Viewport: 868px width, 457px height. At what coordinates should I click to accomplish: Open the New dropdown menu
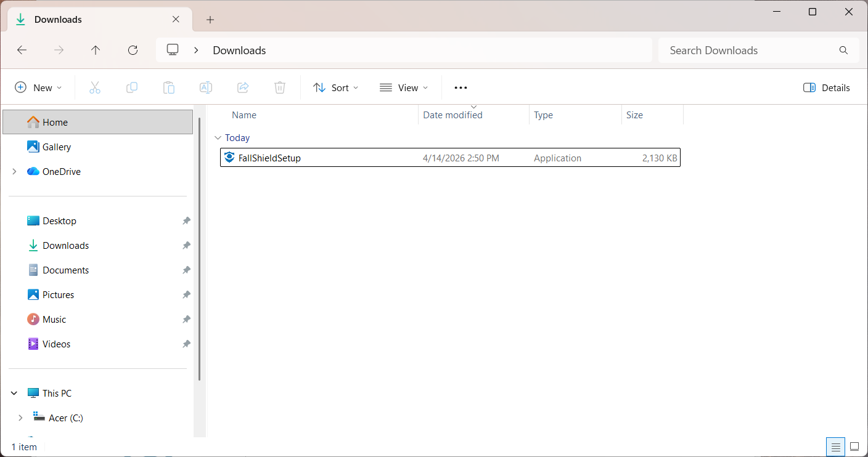[38, 87]
